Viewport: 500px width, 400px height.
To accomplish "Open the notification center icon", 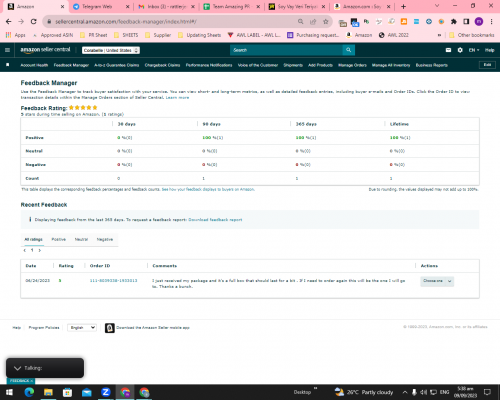I will pos(487,392).
